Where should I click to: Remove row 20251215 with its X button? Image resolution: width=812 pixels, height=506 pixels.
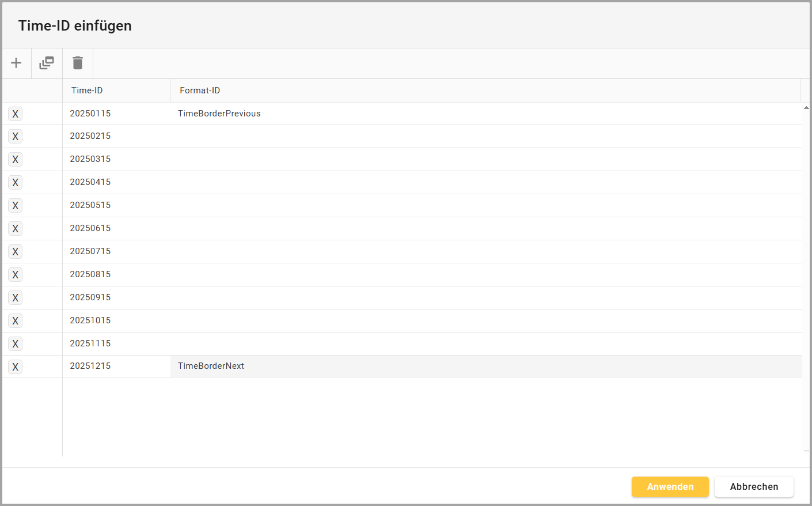16,367
